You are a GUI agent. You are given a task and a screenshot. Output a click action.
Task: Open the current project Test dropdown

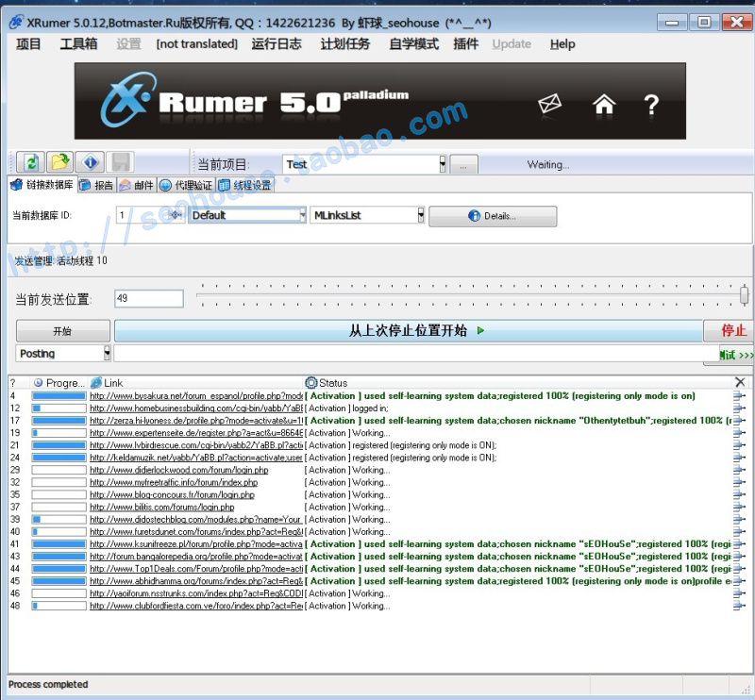tap(443, 164)
